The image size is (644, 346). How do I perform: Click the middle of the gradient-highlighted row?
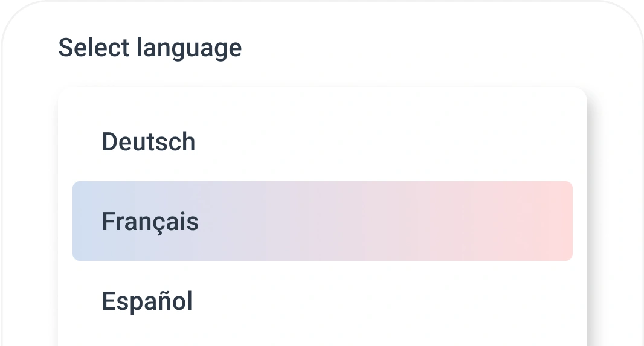click(322, 221)
